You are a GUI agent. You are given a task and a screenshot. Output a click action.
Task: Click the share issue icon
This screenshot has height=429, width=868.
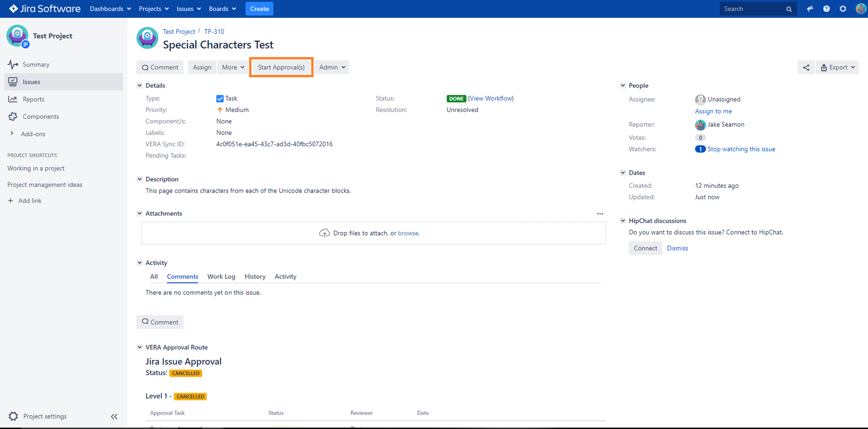[x=806, y=67]
